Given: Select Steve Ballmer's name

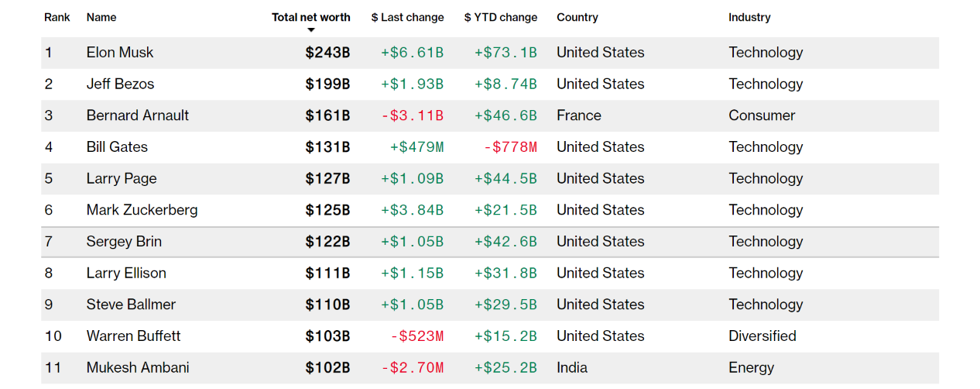Looking at the screenshot, I should coord(131,305).
